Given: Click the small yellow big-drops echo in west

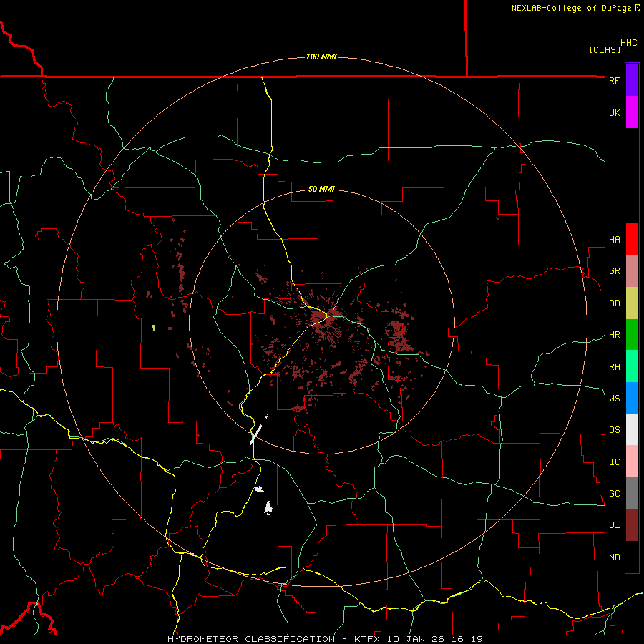Looking at the screenshot, I should 154,327.
